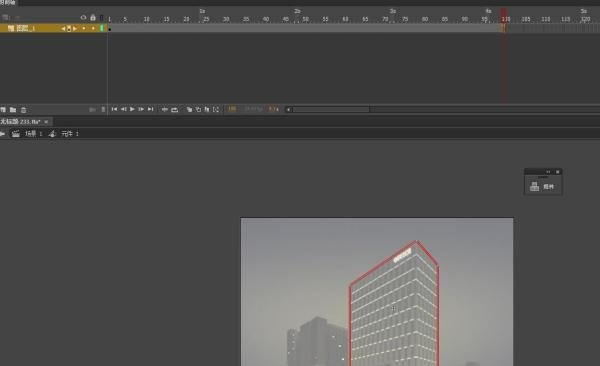Go to last frame button
Image resolution: width=600 pixels, height=366 pixels.
point(150,109)
